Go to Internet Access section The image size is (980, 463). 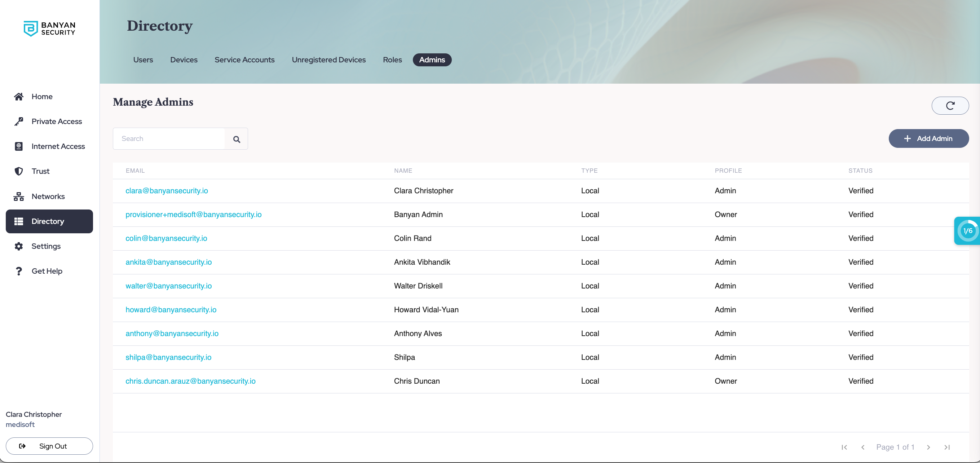click(x=58, y=146)
